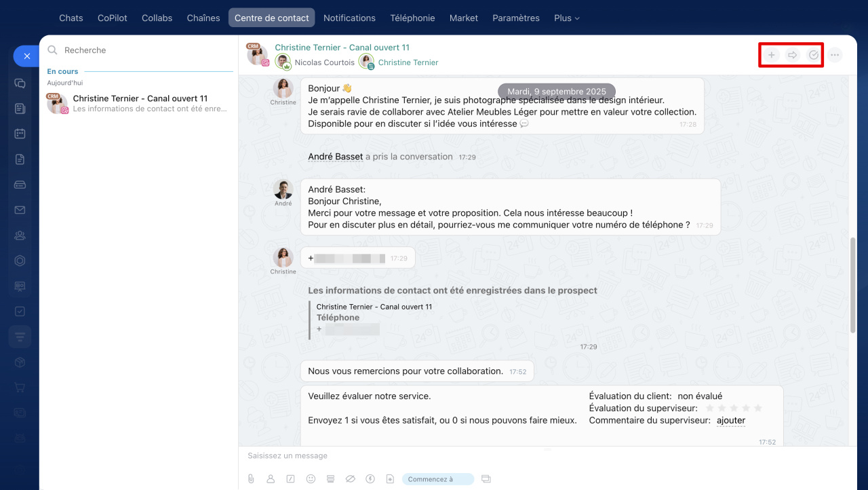Click the chat vertical scrollbar
868x490 pixels.
pyautogui.click(x=852, y=285)
